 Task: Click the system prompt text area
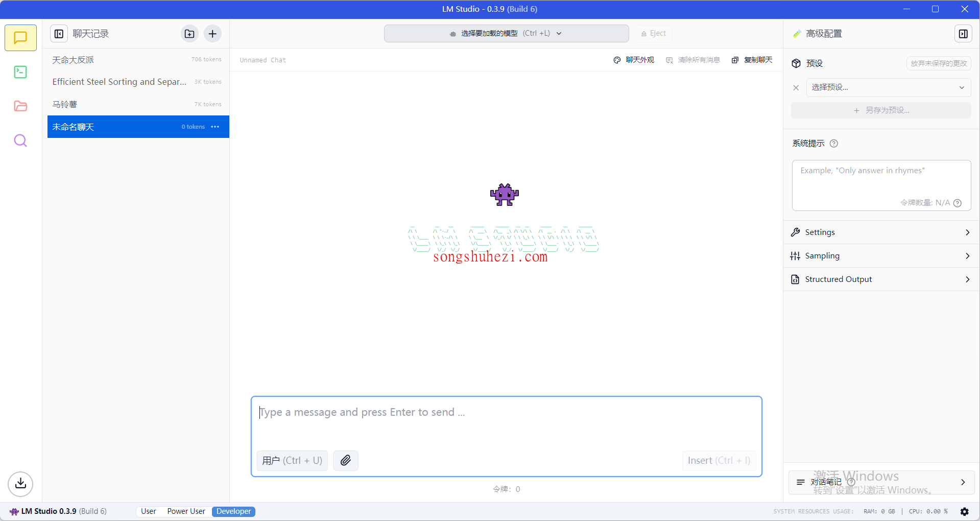[x=881, y=185]
